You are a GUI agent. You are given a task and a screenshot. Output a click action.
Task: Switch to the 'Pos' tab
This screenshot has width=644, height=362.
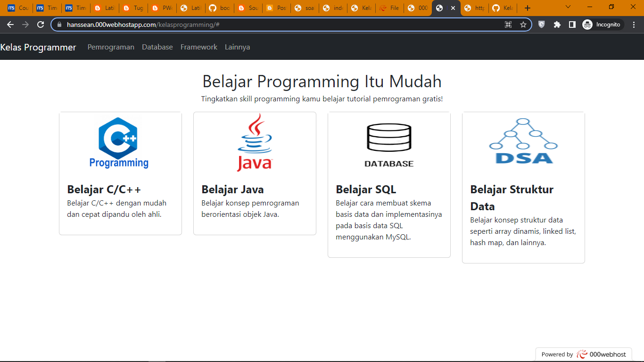click(x=276, y=8)
